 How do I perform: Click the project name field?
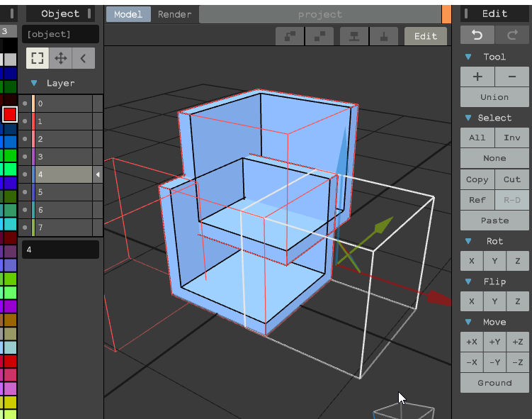320,14
